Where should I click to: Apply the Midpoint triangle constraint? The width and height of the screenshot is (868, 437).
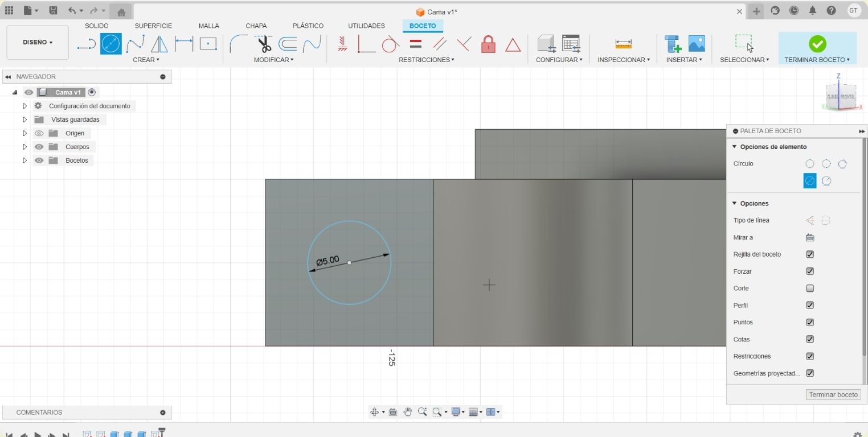coord(513,44)
